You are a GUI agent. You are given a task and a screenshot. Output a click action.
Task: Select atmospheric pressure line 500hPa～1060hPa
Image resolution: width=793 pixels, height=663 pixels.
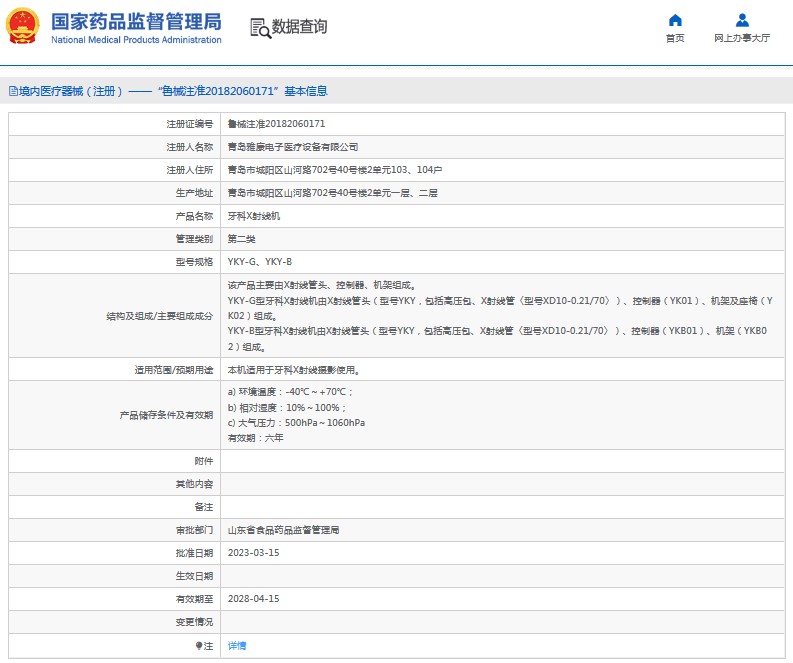tap(296, 423)
